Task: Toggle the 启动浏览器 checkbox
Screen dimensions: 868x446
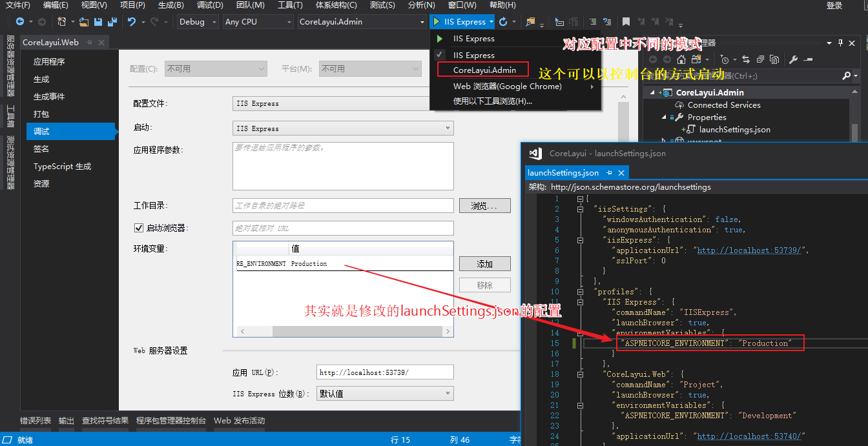Action: coord(138,228)
